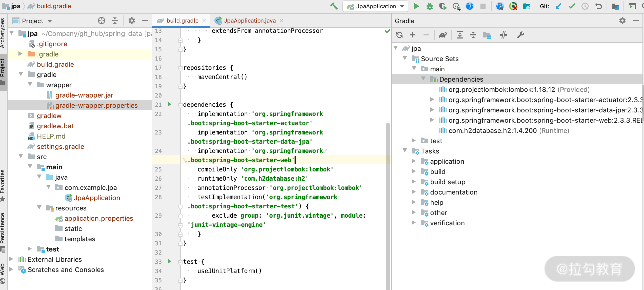The image size is (644, 290).
Task: Toggle Gradle offline mode icon
Action: 504,35
